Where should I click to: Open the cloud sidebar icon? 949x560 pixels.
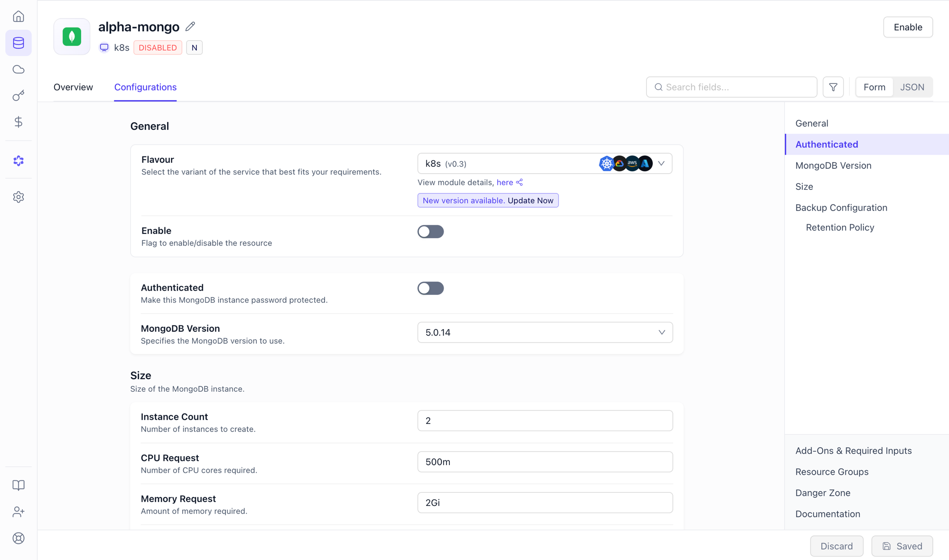(19, 69)
